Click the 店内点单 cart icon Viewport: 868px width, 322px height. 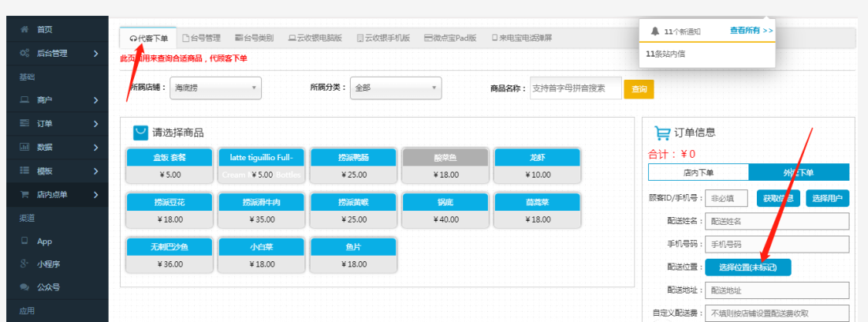[x=24, y=195]
